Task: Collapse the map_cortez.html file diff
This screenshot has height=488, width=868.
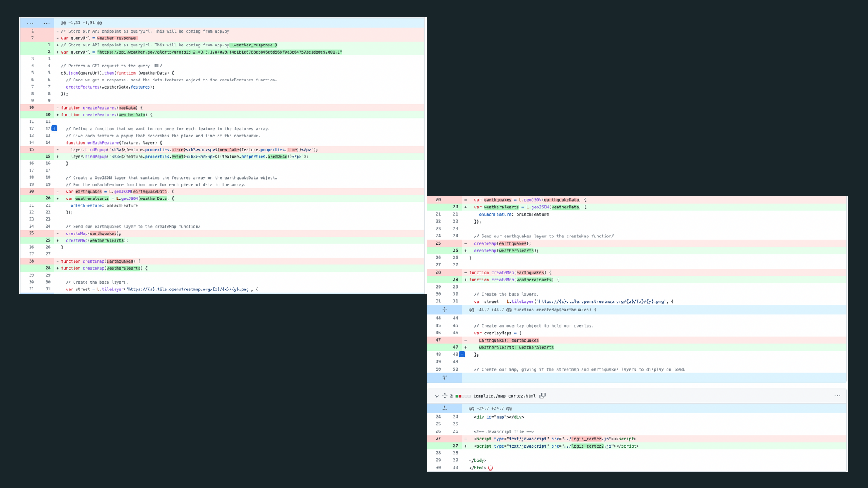Action: pyautogui.click(x=436, y=396)
